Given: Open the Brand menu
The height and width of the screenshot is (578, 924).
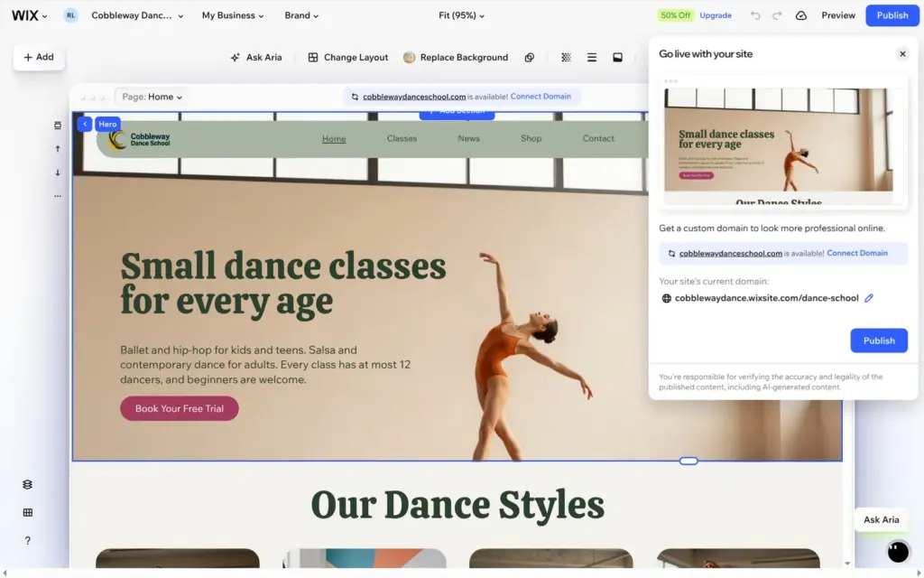Looking at the screenshot, I should (301, 16).
